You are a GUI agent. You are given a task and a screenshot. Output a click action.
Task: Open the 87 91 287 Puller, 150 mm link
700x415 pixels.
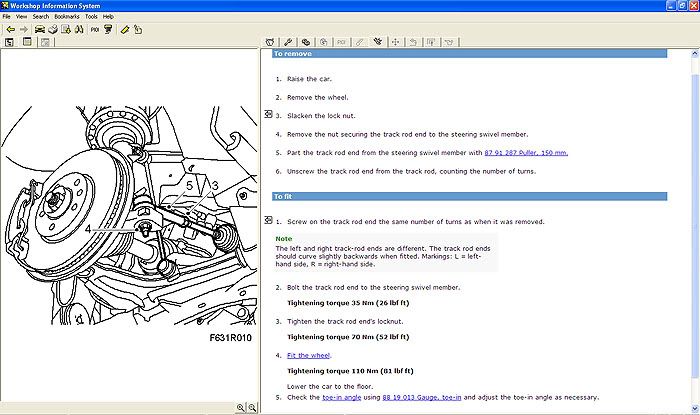[526, 153]
